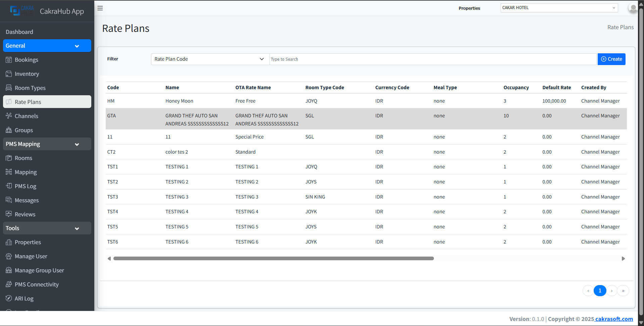This screenshot has height=326, width=644.
Task: Click the Groups building icon
Action: (x=9, y=130)
